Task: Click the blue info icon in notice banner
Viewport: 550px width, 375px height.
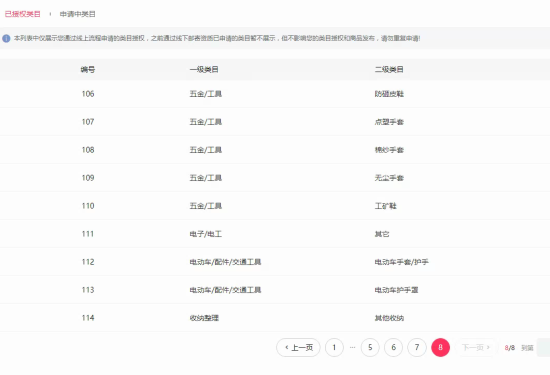Action: click(6, 38)
